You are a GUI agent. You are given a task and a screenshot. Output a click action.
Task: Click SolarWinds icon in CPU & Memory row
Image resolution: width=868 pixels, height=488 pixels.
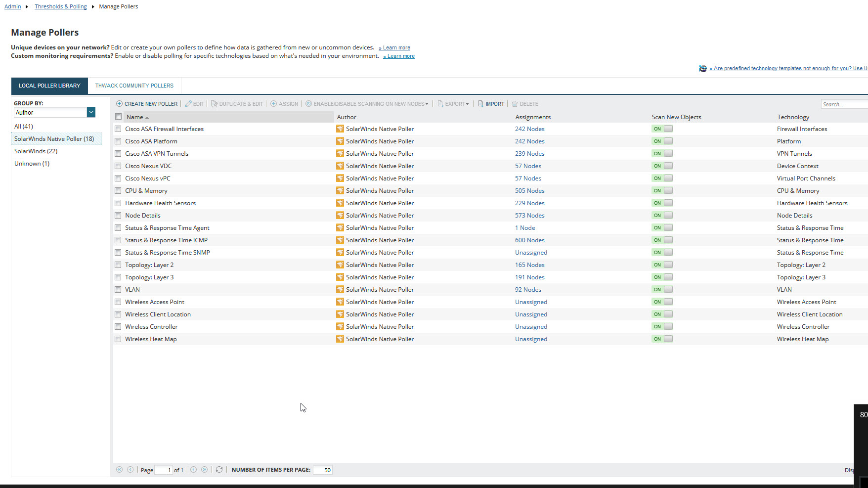[x=340, y=190]
